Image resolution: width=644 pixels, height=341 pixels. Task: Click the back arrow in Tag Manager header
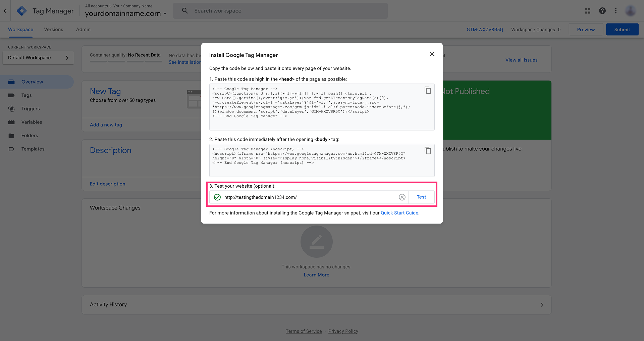(5, 11)
